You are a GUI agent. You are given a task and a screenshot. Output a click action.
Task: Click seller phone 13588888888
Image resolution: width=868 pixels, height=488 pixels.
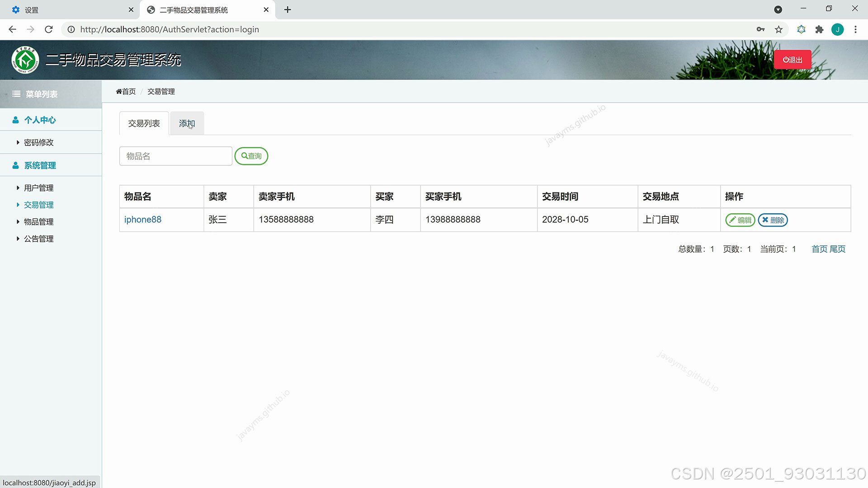pyautogui.click(x=286, y=220)
